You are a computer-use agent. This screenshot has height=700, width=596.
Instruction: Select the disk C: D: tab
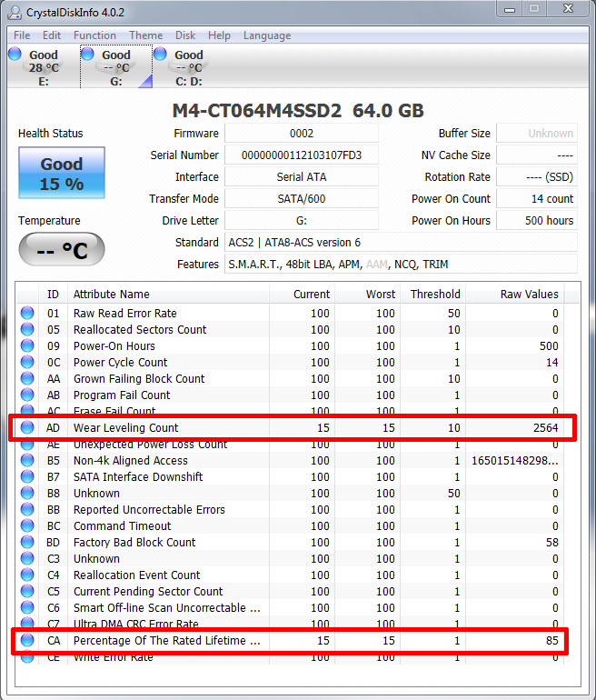(189, 67)
